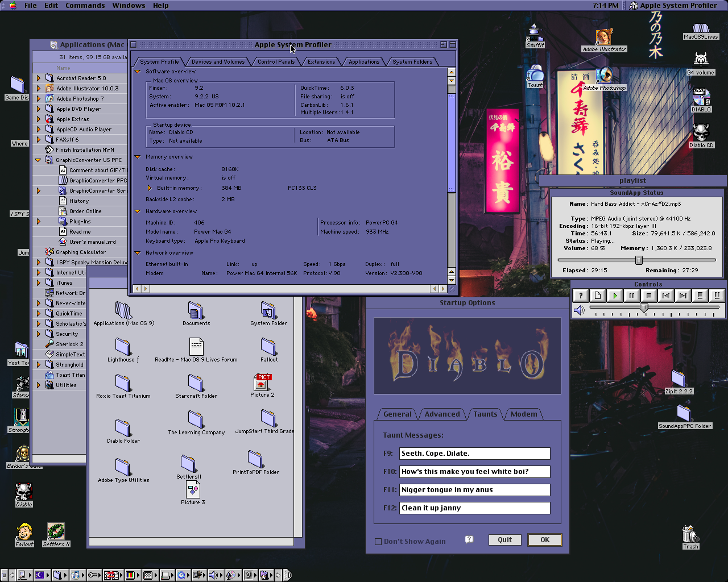The height and width of the screenshot is (582, 728).
Task: Open the Advanced tab in Startup Options
Action: (x=442, y=414)
